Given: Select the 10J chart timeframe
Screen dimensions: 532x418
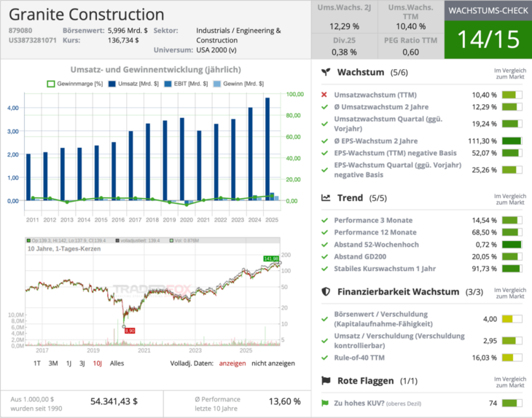Looking at the screenshot, I should pos(98,363).
